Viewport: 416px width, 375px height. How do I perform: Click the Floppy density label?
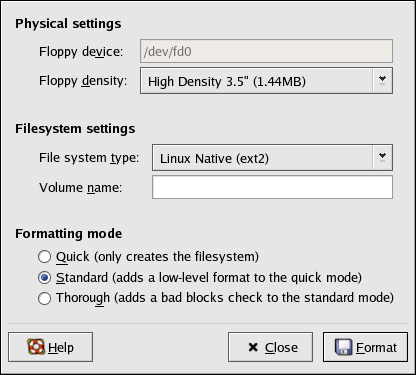coord(83,81)
